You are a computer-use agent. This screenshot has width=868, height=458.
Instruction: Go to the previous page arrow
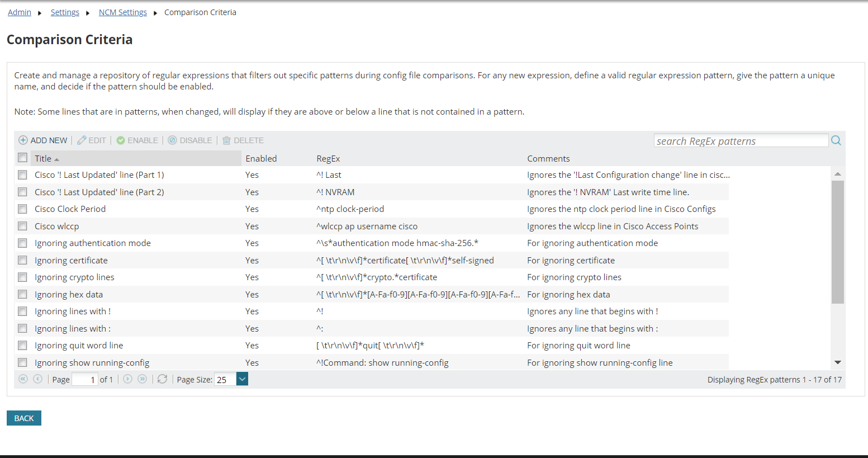click(x=37, y=379)
